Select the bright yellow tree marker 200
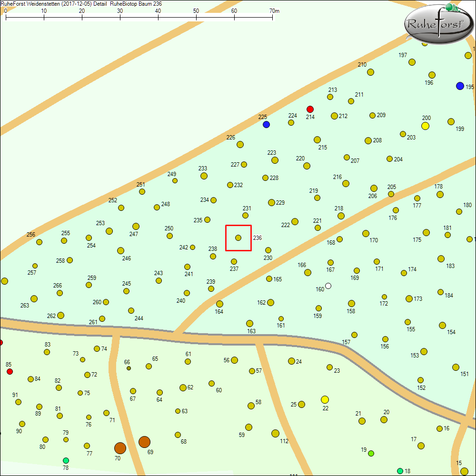 pos(426,126)
